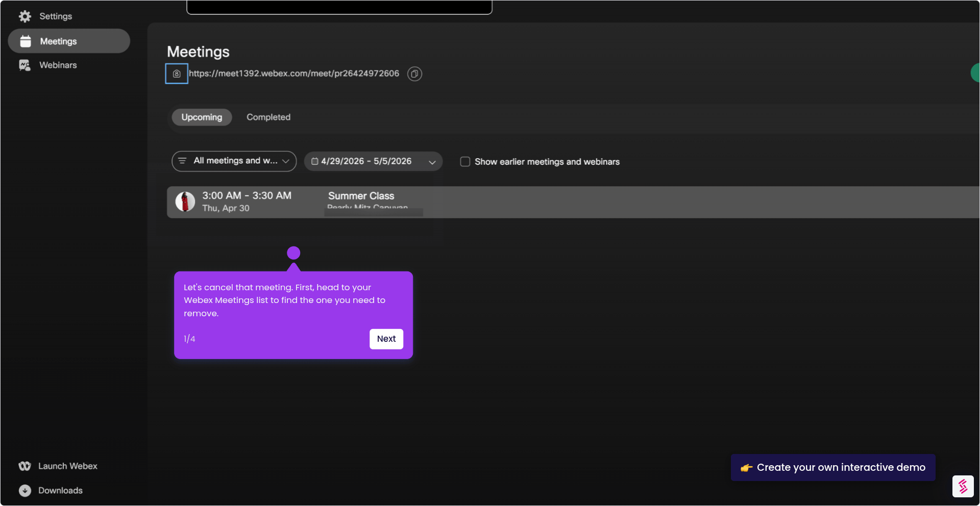Click the Storylane logo icon in corner
Screen dimensions: 980x506
[963, 486]
